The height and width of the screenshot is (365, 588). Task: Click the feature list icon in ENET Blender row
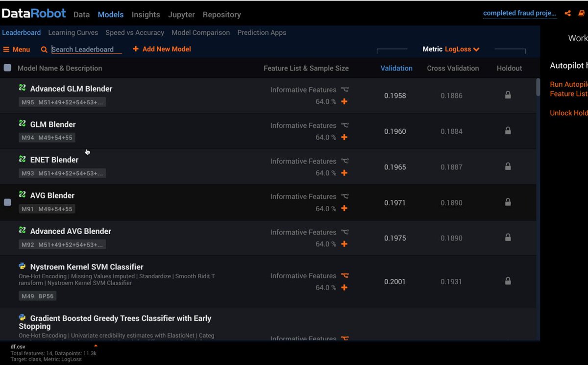[345, 161]
